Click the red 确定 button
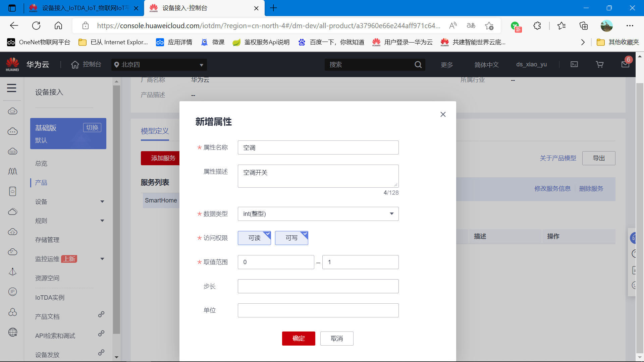 [x=299, y=339]
